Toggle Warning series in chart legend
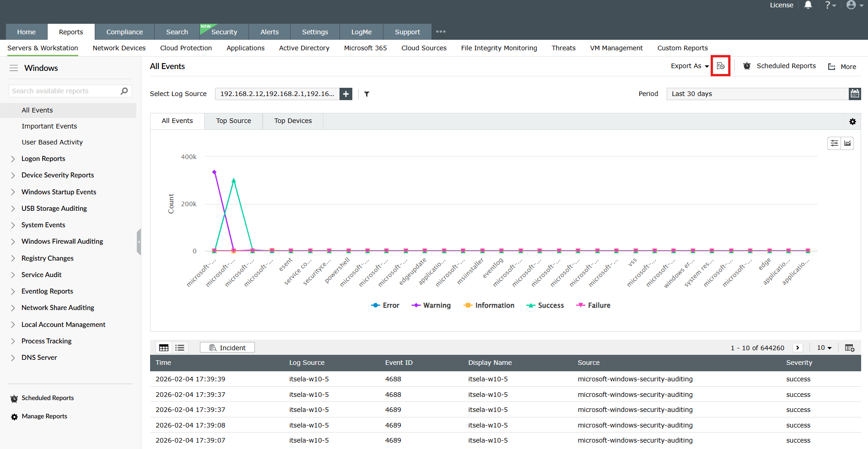 pos(431,305)
